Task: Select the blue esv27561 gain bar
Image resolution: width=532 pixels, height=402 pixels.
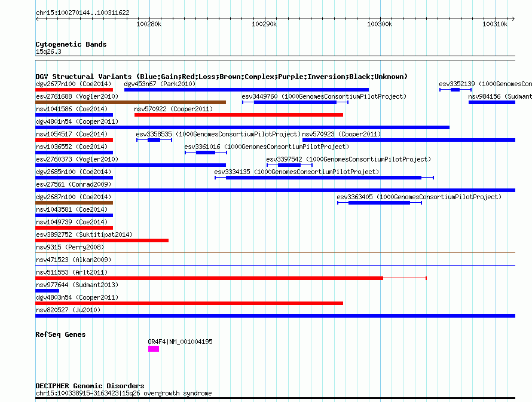Action: (275, 190)
